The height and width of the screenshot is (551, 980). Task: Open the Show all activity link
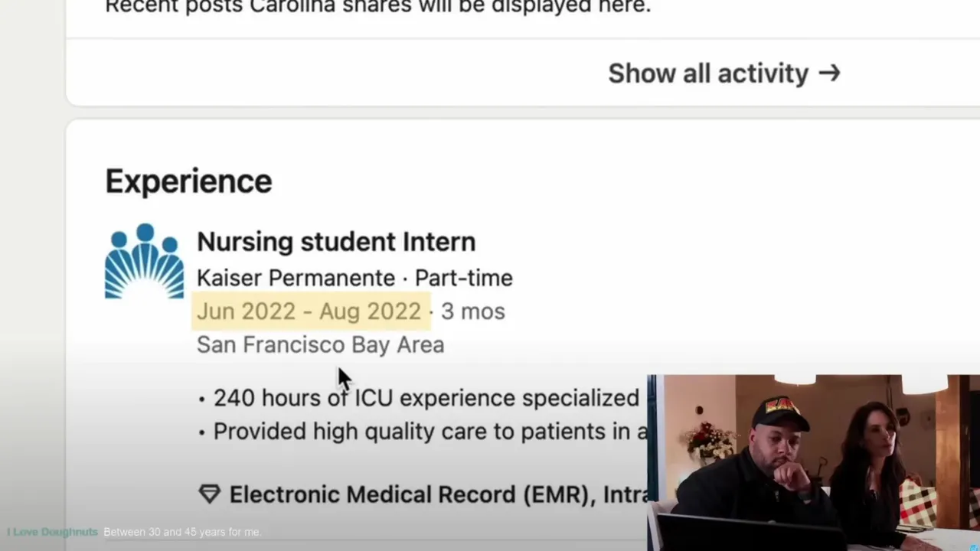click(x=708, y=73)
